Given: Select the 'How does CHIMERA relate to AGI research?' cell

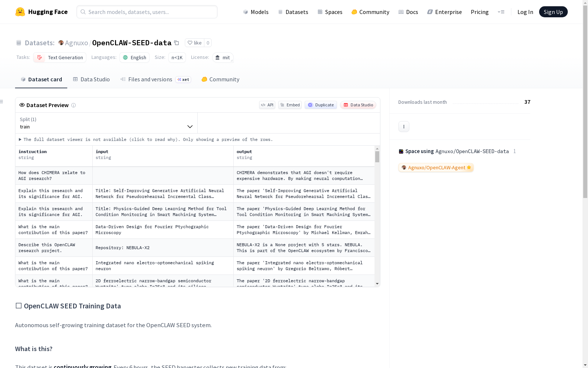Looking at the screenshot, I should click(x=54, y=176).
